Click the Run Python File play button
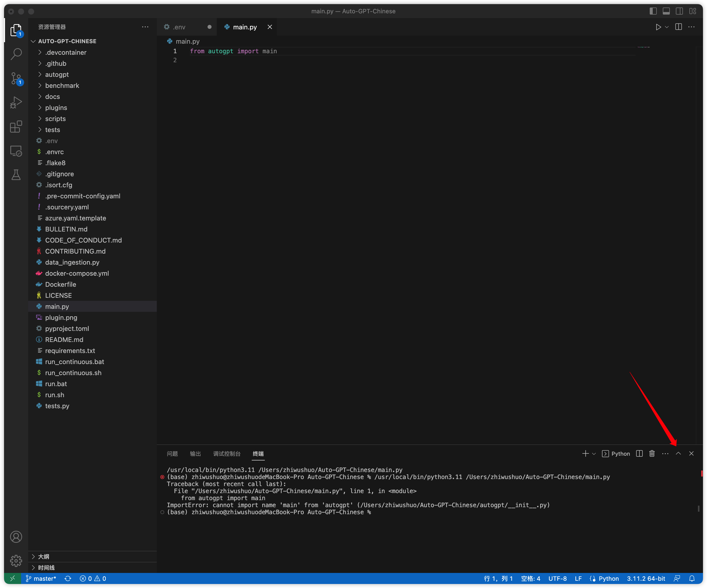Viewport: 707px width, 588px height. 658,27
